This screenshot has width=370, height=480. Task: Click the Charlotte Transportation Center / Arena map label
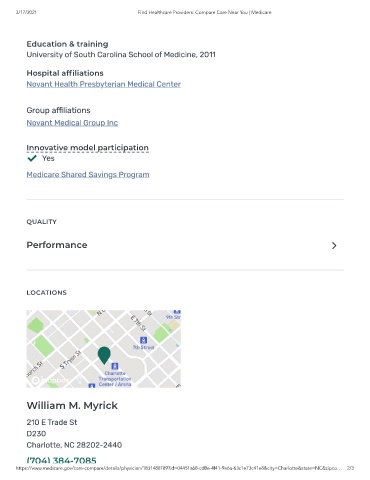tap(115, 379)
